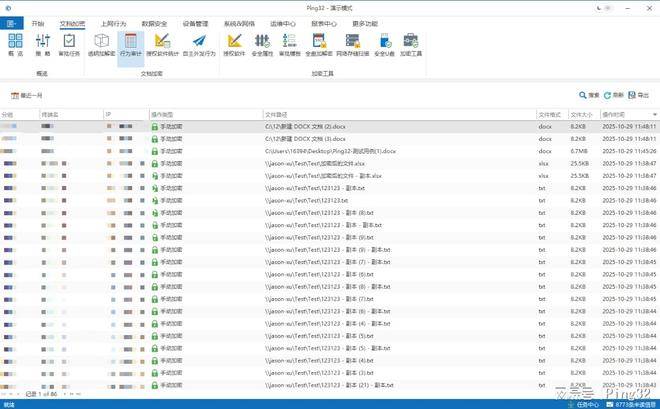
Task: Click the 策略 policy sliders icon
Action: click(43, 45)
